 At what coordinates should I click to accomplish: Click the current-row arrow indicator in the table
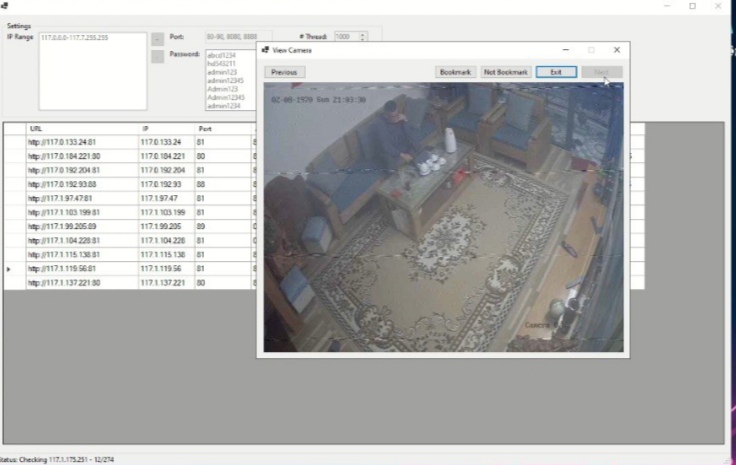coord(10,270)
